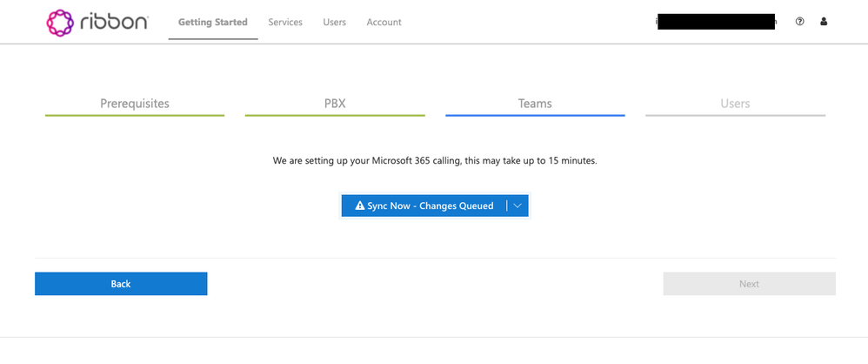Click the Microsoft 365 calling setup message
Viewport: 868px width, 364px height.
[x=435, y=161]
